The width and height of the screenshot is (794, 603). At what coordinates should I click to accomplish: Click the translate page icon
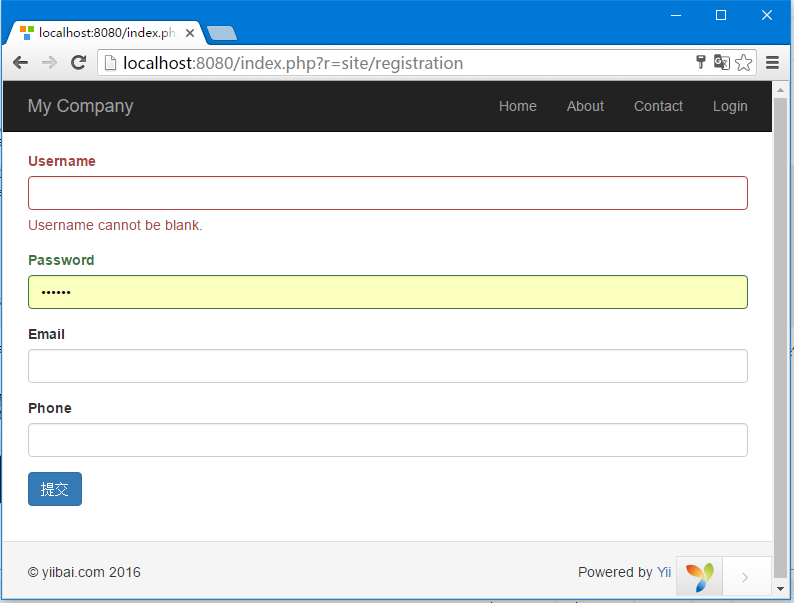722,62
